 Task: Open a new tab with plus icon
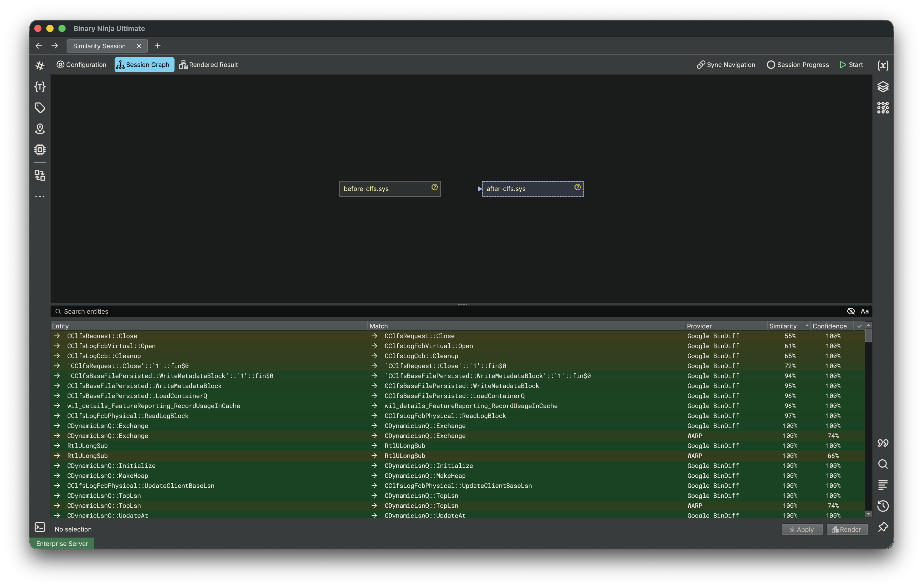coord(157,46)
